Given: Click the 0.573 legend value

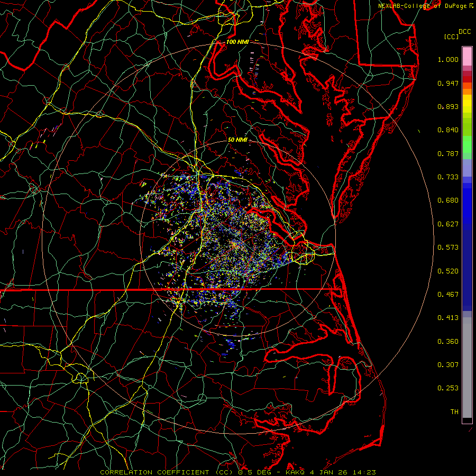Looking at the screenshot, I should (x=448, y=248).
